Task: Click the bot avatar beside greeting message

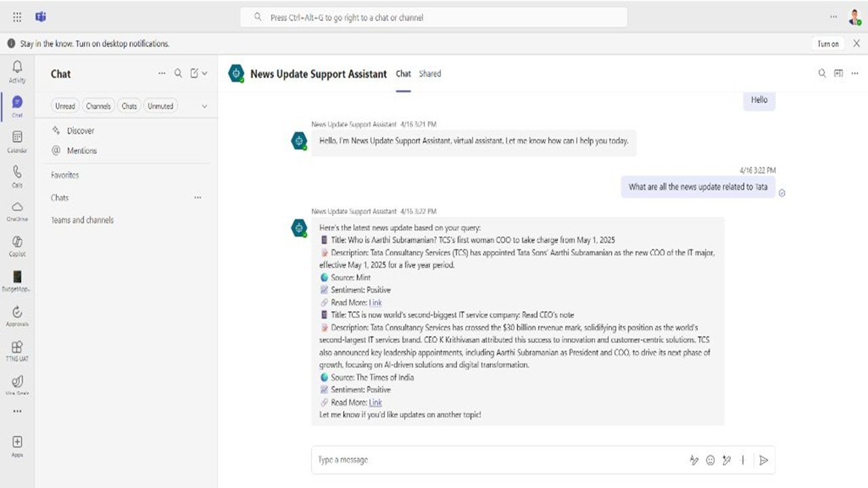Action: (x=299, y=140)
